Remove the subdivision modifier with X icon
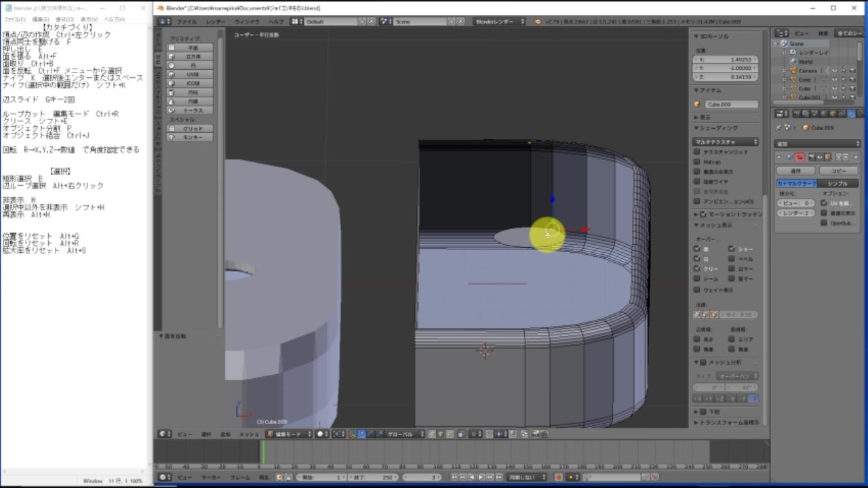The height and width of the screenshot is (488, 868). (856, 157)
